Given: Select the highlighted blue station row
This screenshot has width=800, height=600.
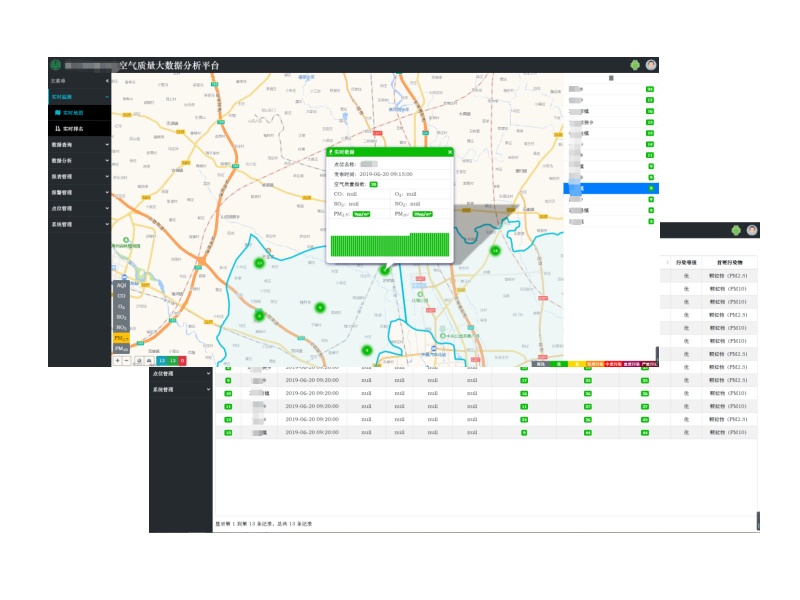Looking at the screenshot, I should coord(610,188).
